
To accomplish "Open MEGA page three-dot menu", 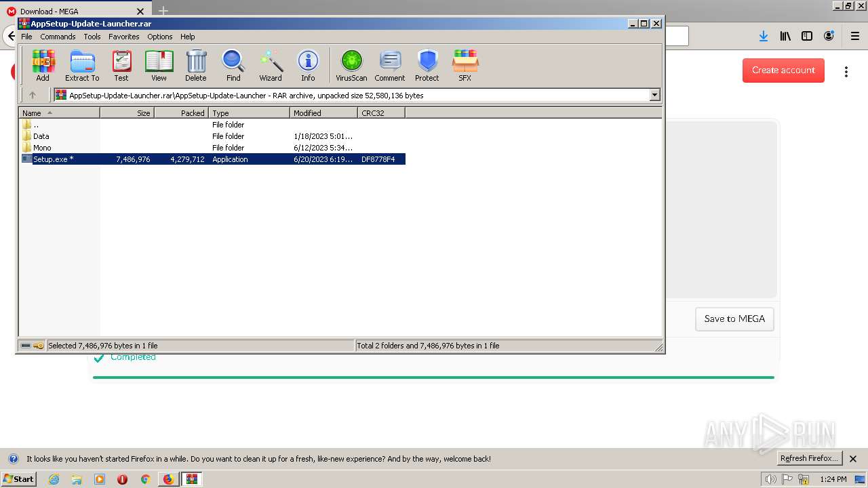I will 846,71.
